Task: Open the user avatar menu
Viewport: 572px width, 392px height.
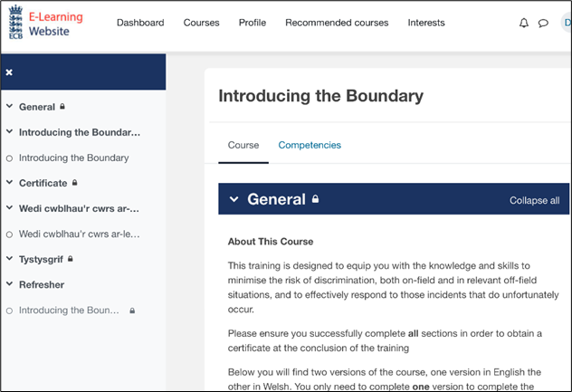Action: (x=566, y=24)
